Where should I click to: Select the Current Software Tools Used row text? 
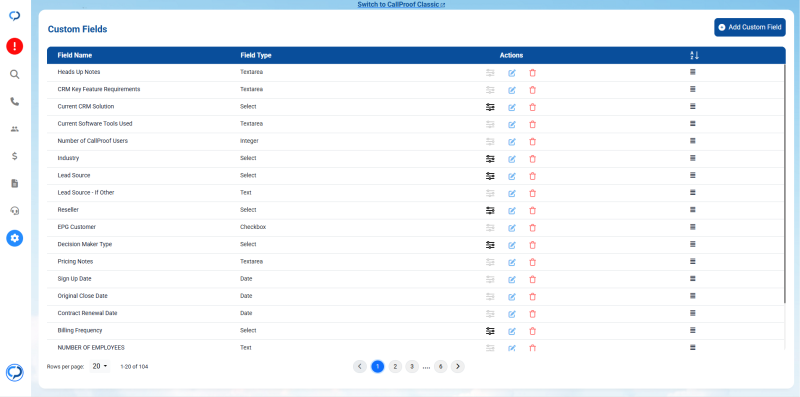tap(95, 123)
